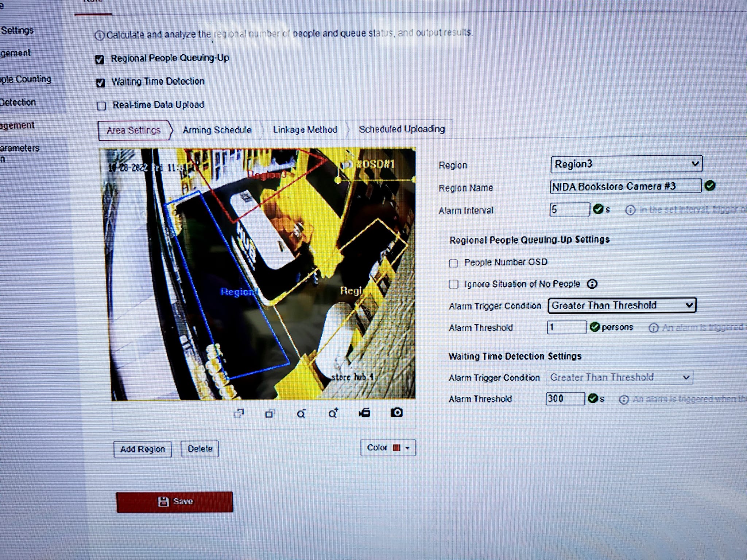Image resolution: width=747 pixels, height=560 pixels.
Task: Enable Real-time Data Upload checkbox
Action: 101,106
